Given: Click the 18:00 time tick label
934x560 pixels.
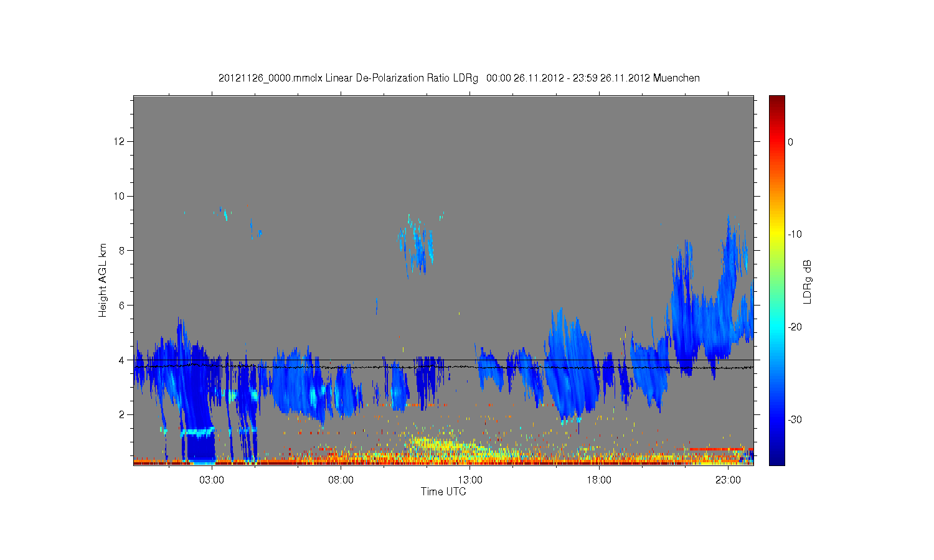Looking at the screenshot, I should point(599,480).
